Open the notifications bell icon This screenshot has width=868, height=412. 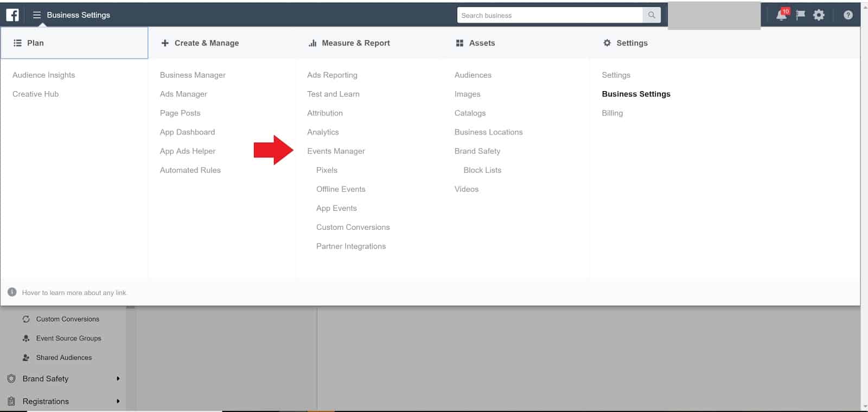[x=782, y=15]
